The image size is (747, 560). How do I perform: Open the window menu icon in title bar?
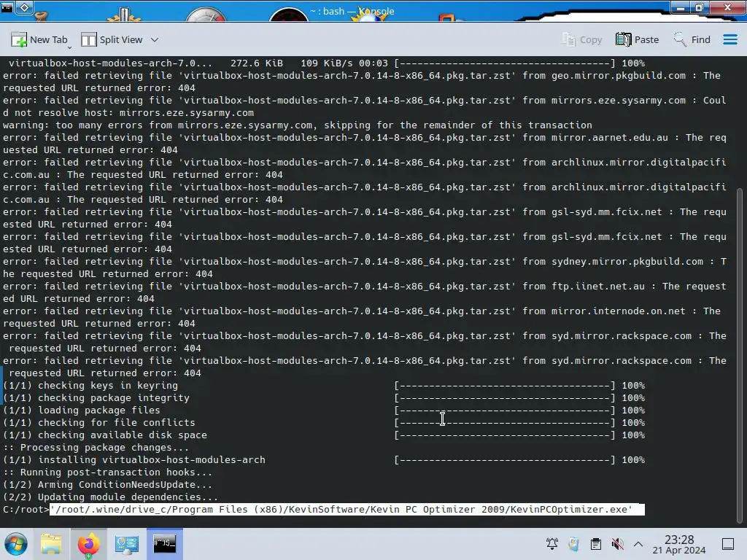coord(6,7)
